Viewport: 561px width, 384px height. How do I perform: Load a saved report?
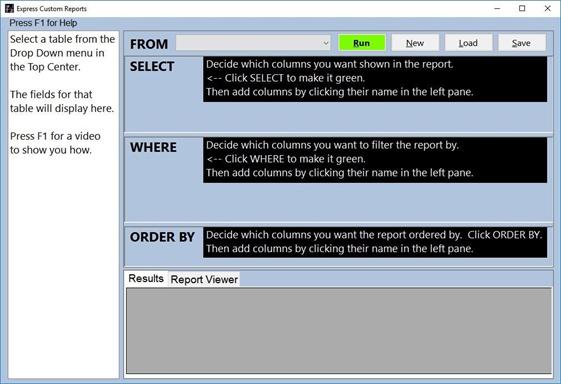(x=468, y=43)
